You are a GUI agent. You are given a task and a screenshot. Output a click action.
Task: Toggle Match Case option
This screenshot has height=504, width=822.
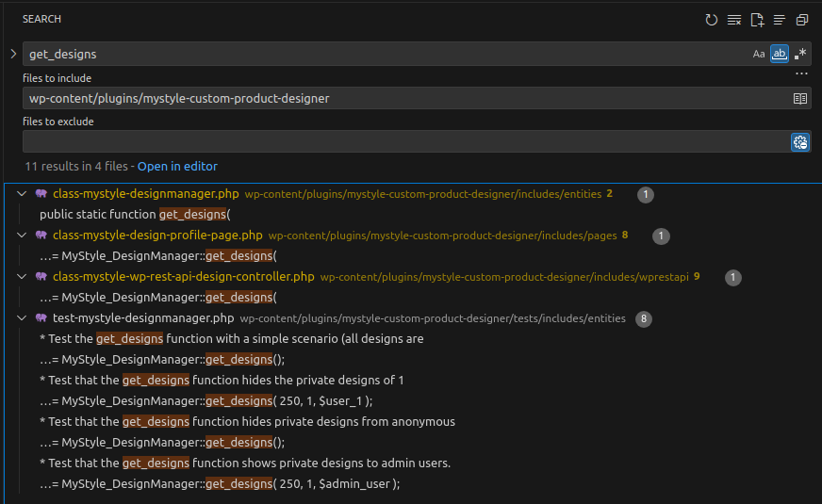(759, 54)
